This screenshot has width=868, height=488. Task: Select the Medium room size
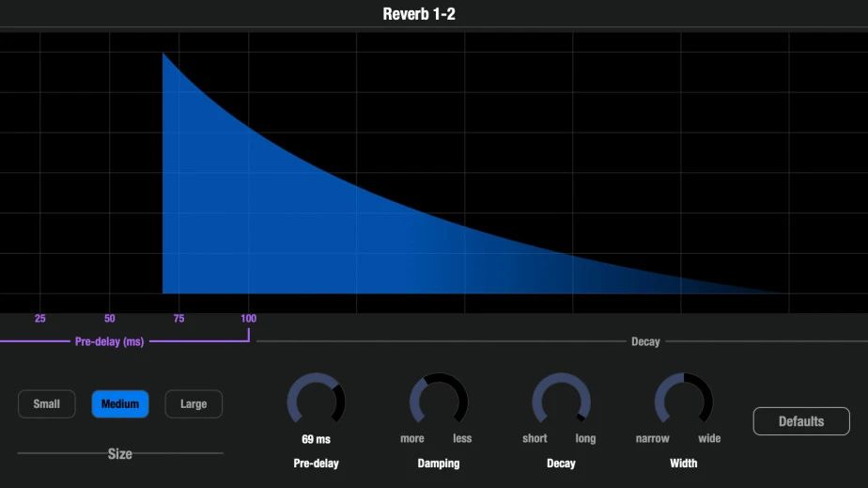click(x=120, y=403)
